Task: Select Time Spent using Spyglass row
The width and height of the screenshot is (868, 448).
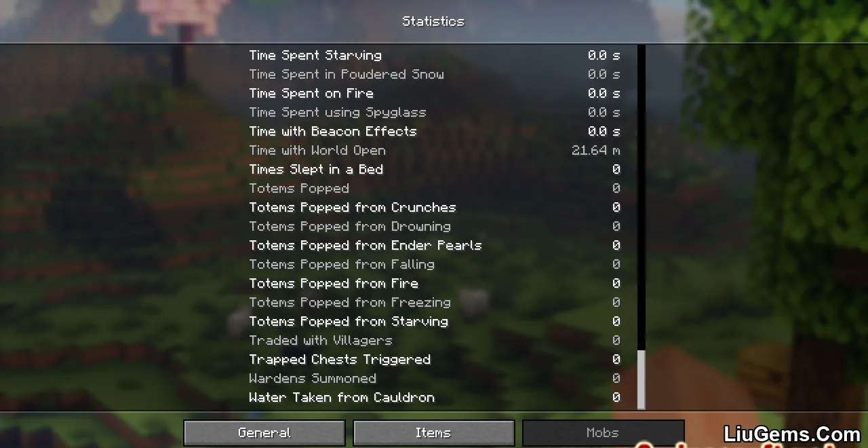Action: click(x=434, y=112)
